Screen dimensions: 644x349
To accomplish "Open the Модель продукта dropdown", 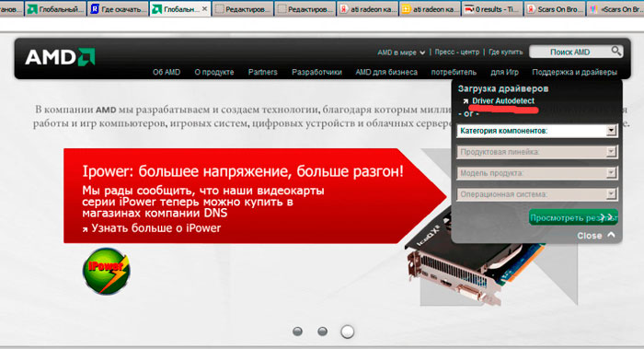I will (x=536, y=173).
